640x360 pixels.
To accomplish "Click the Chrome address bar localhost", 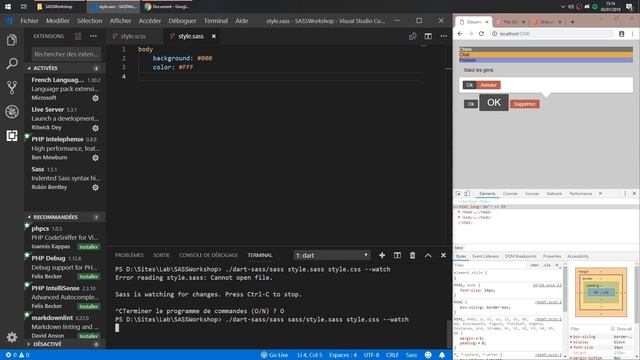I will click(x=552, y=34).
